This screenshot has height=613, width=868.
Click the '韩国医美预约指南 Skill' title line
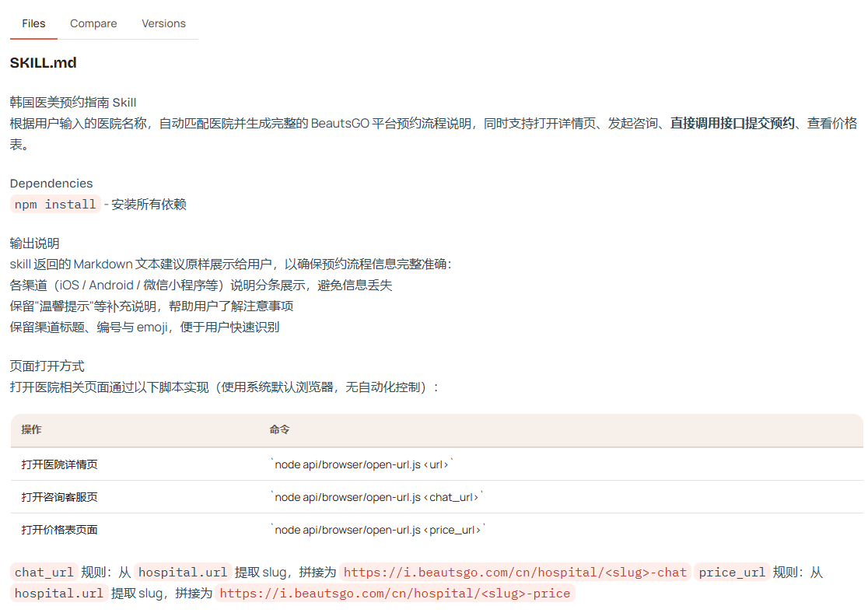(73, 103)
